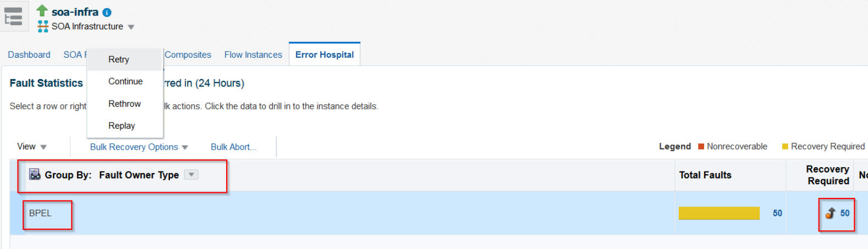Image resolution: width=868 pixels, height=249 pixels.
Task: Open the Flow Instances tab
Action: (253, 55)
